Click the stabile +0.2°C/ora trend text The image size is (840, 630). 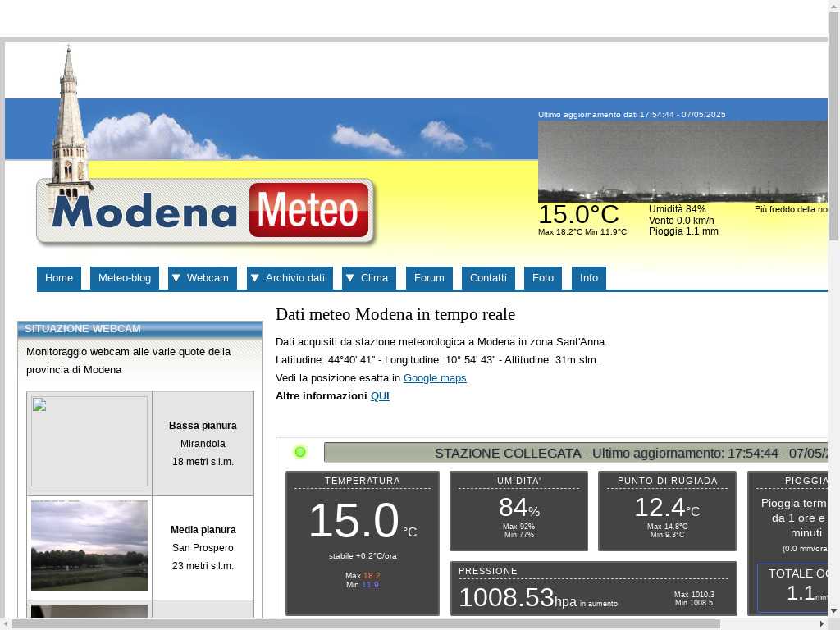363,556
